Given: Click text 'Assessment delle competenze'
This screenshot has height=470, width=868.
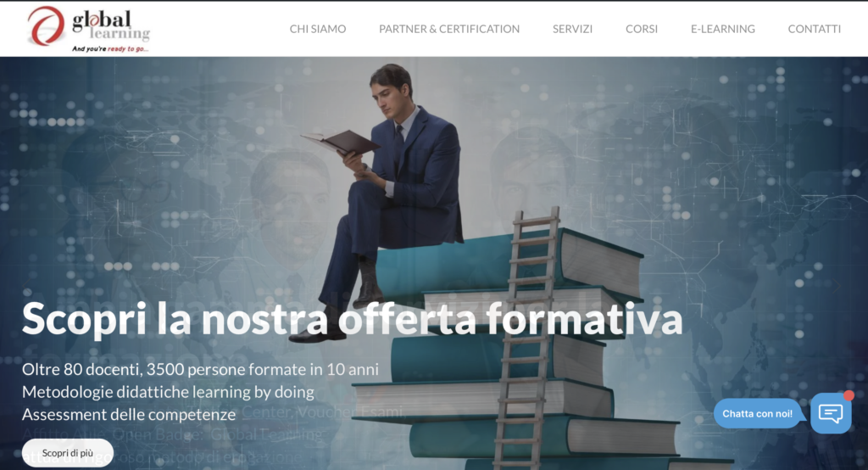Looking at the screenshot, I should coord(129,414).
